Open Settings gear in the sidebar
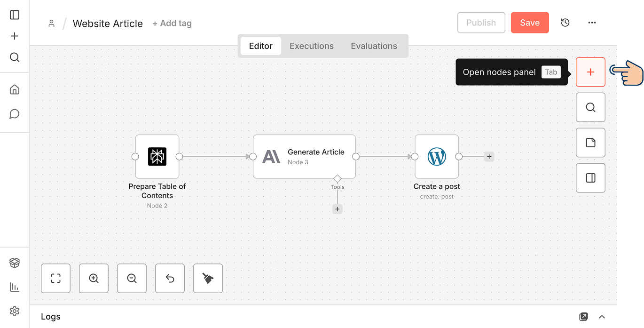 point(14,311)
